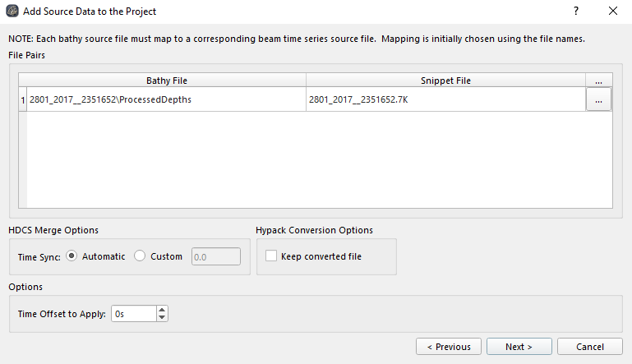Select Automatic time sync option
Screen dimensions: 632x364
(x=72, y=256)
